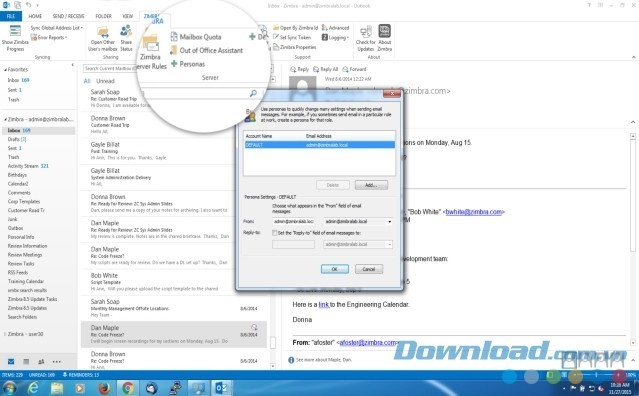Open Sarah Soap's Monthly Management Offsite message

pos(173,308)
